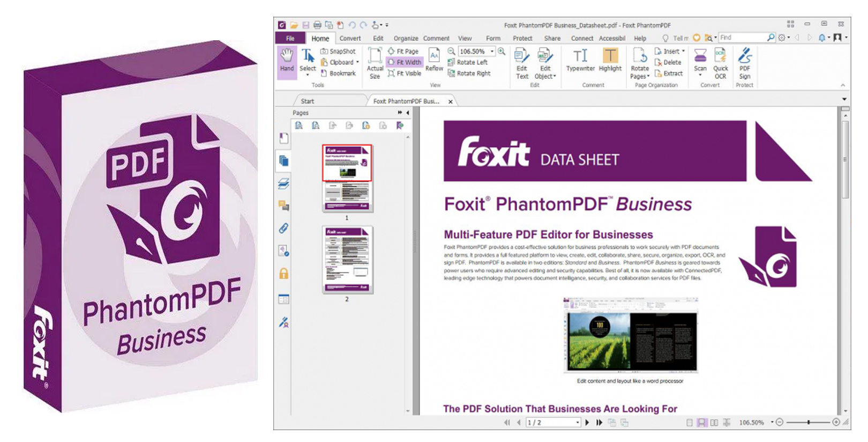The width and height of the screenshot is (868, 442).
Task: Select the Typewriter comment tool
Action: (580, 60)
